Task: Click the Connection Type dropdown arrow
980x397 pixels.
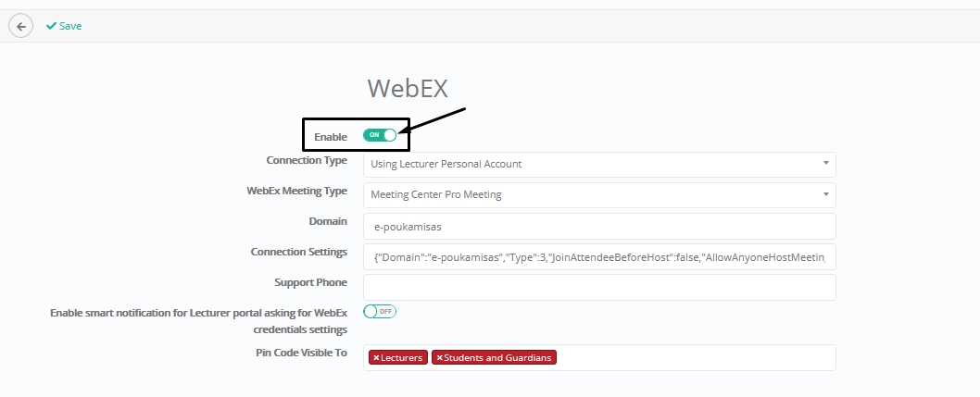Action: pos(825,164)
